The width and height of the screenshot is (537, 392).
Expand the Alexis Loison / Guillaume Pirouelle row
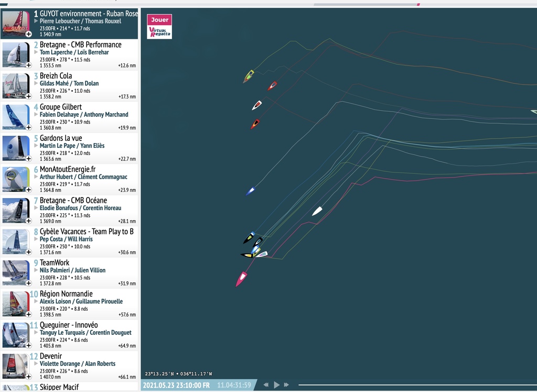click(36, 301)
